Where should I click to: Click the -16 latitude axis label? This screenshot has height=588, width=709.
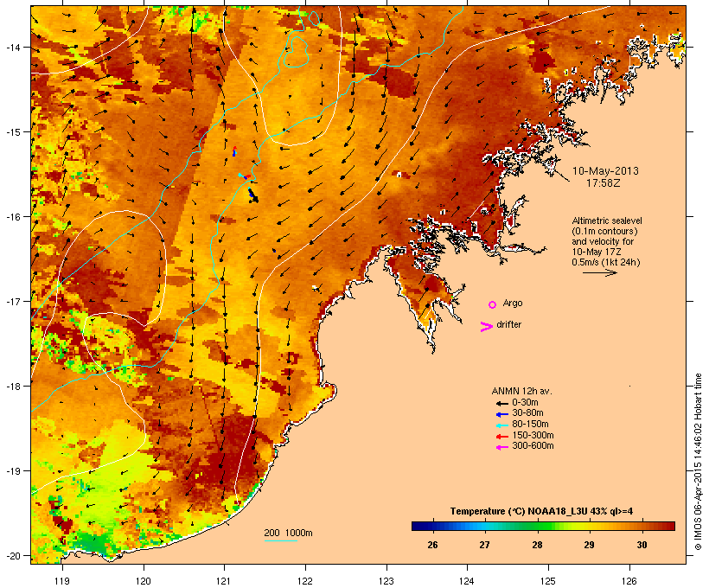click(12, 217)
